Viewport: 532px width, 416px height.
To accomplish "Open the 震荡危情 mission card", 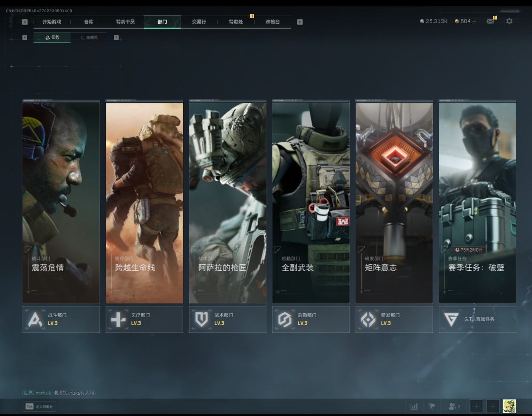I will (x=61, y=202).
